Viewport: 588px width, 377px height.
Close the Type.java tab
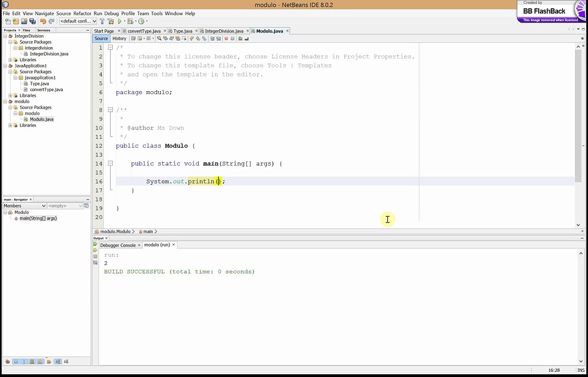197,31
